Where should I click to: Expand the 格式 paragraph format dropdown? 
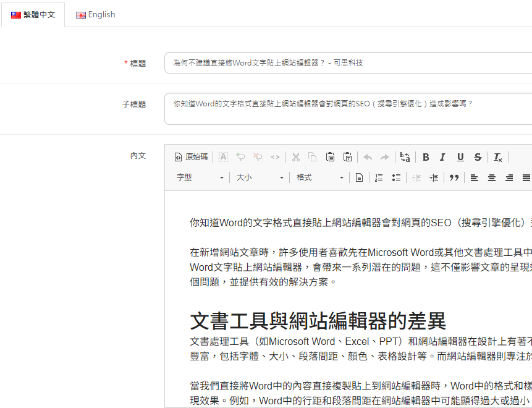point(319,177)
